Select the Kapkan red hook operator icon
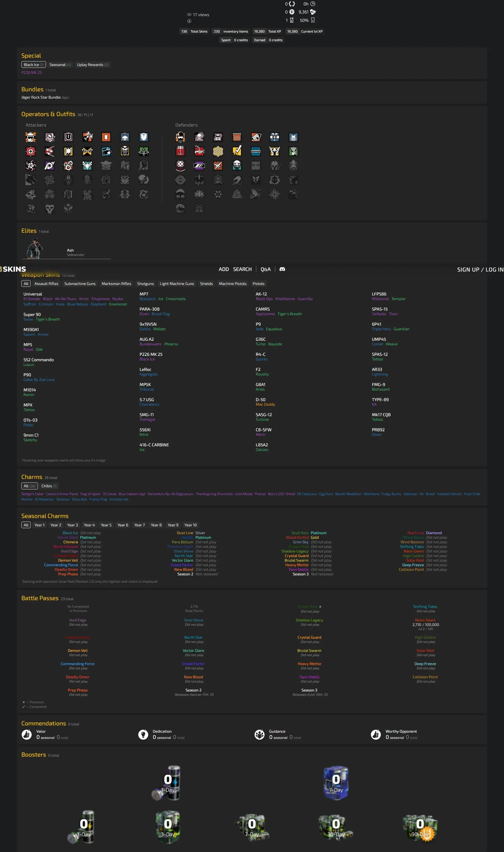 point(180,151)
